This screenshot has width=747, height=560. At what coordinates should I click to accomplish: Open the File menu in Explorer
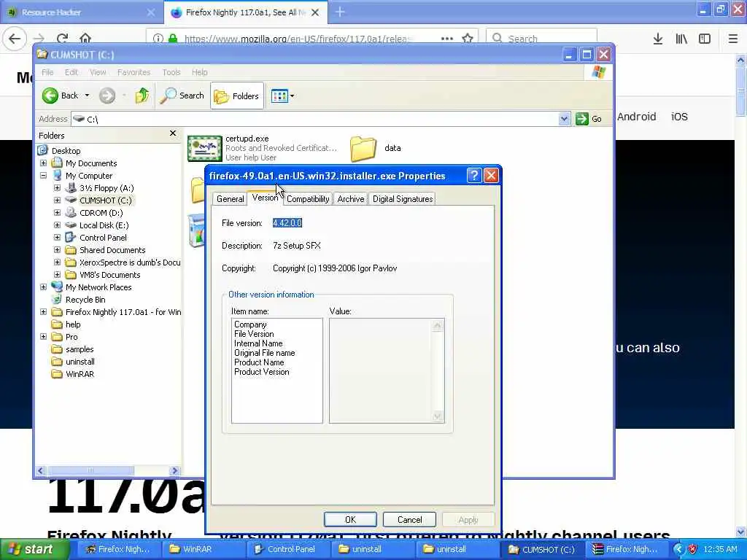tap(47, 72)
